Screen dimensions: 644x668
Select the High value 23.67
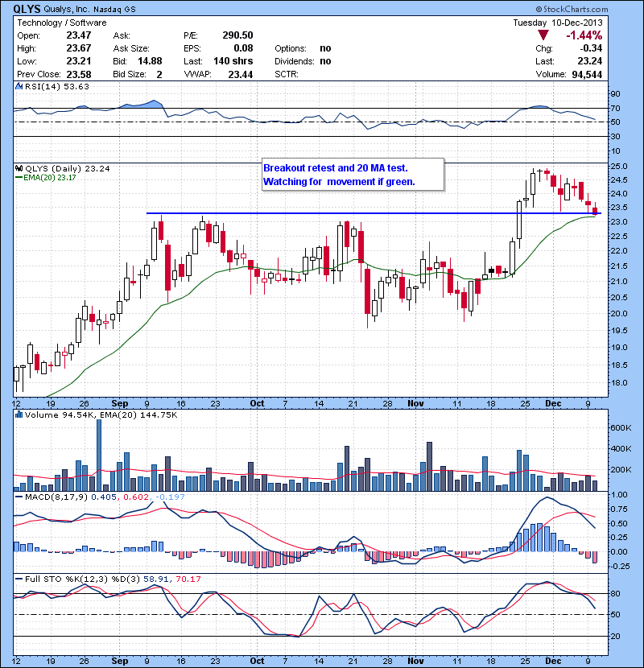coord(79,48)
